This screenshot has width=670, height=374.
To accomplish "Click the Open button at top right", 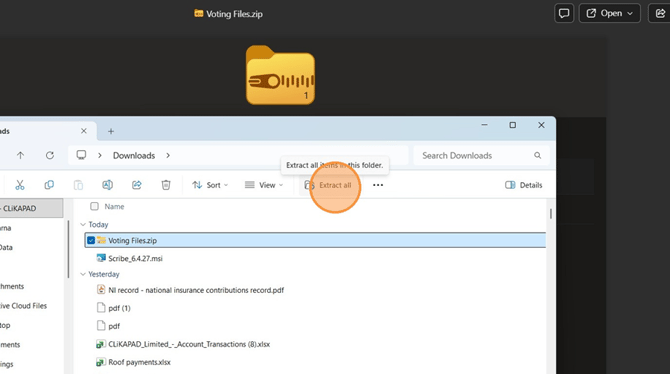I will [x=609, y=13].
